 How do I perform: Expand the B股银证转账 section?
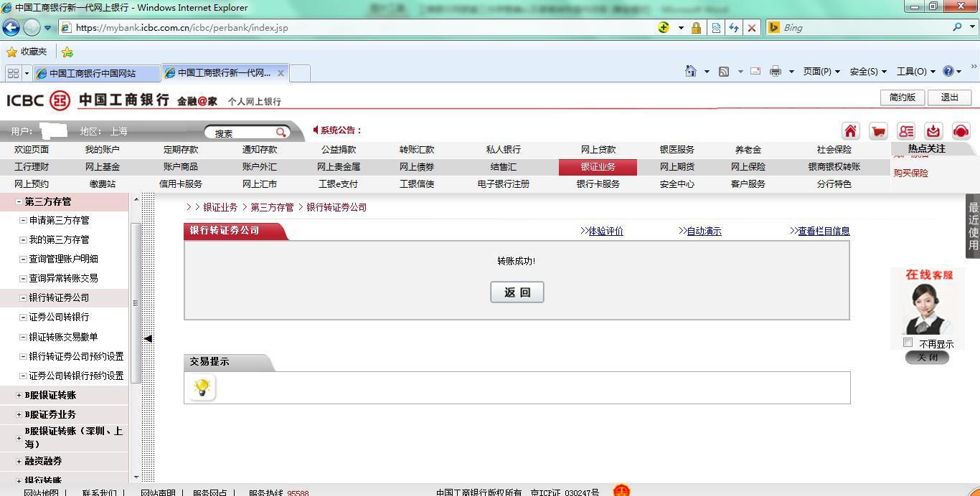pos(19,395)
